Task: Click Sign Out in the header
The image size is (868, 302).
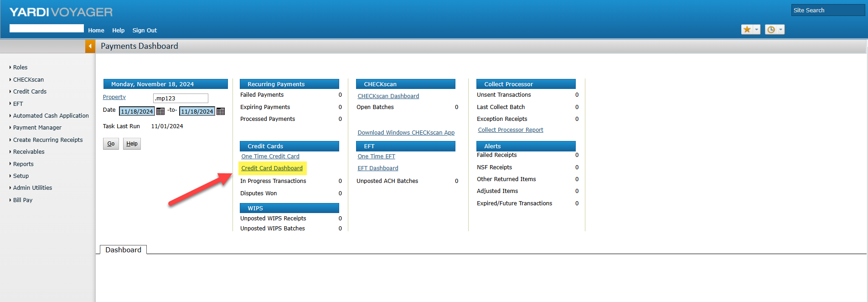Action: (145, 31)
